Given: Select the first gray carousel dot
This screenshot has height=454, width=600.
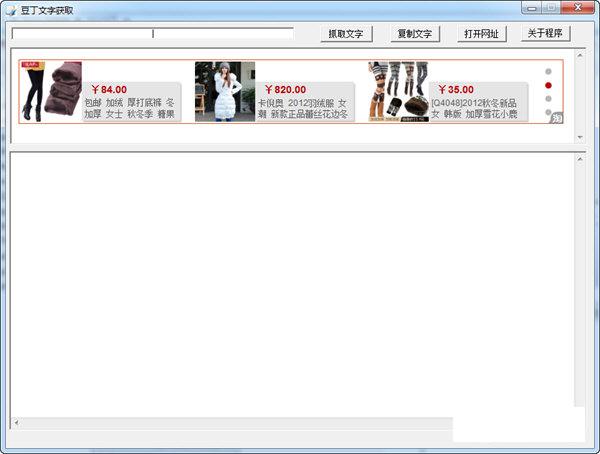Looking at the screenshot, I should (548, 72).
